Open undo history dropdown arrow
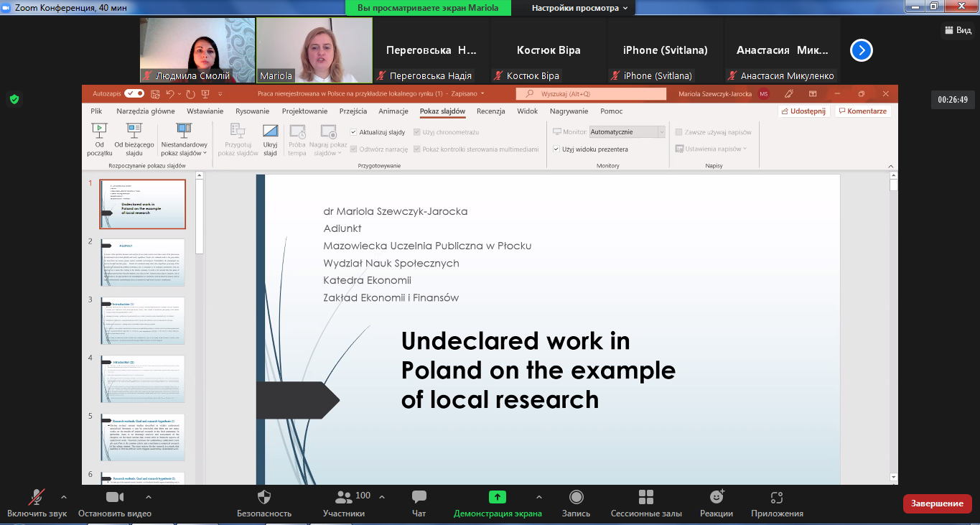980x525 pixels. tap(179, 93)
